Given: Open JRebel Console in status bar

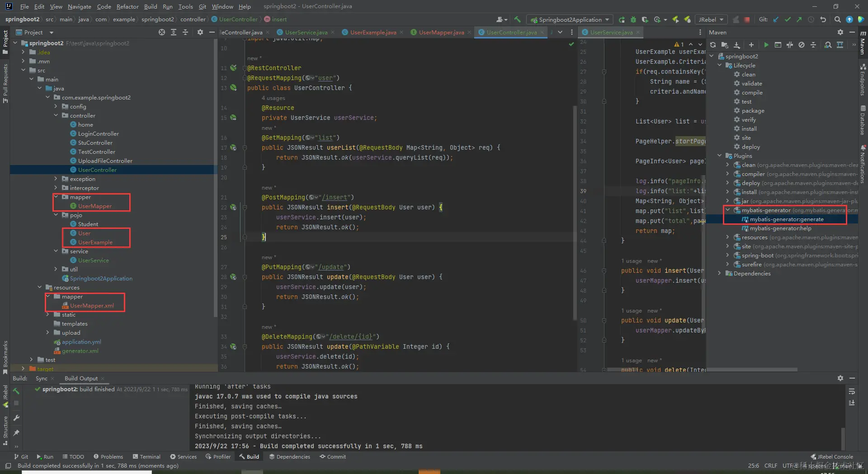Looking at the screenshot, I should click(832, 457).
